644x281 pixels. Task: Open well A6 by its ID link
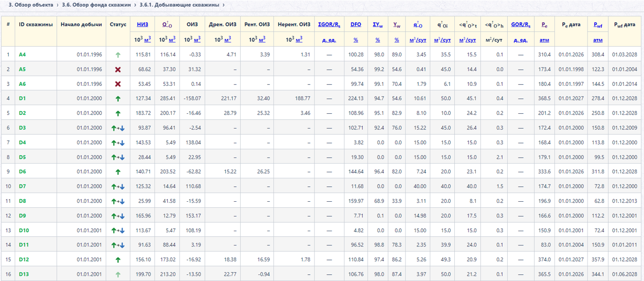tap(22, 84)
